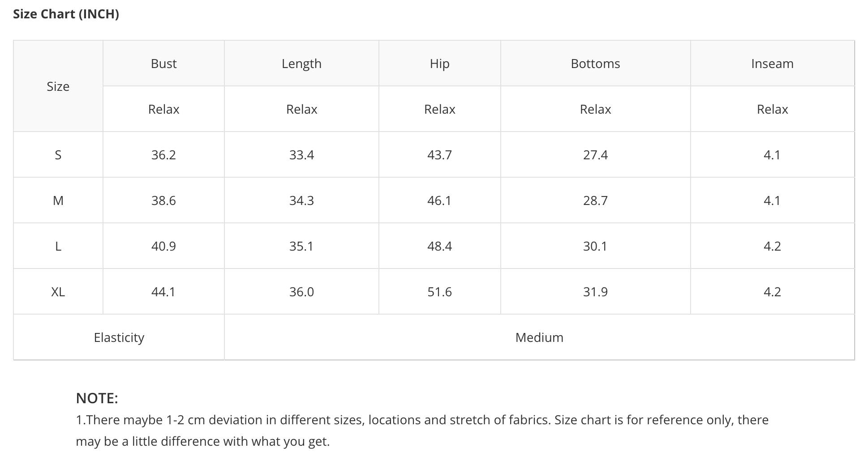868x469 pixels.
Task: Select the Medium elasticity value cell
Action: [539, 337]
